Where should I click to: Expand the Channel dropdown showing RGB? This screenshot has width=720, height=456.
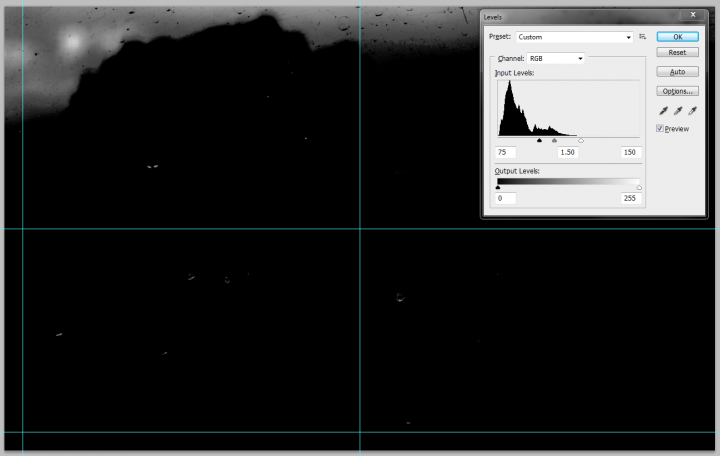[x=555, y=59]
